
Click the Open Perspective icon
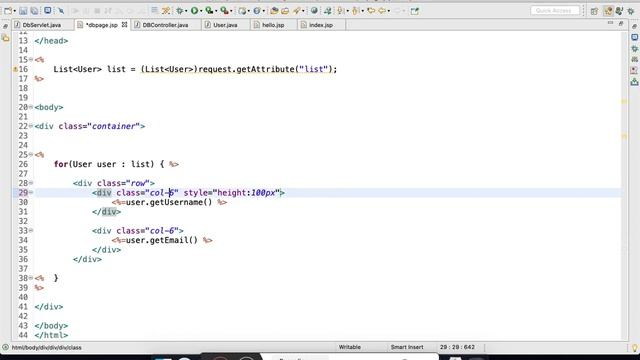[594, 11]
